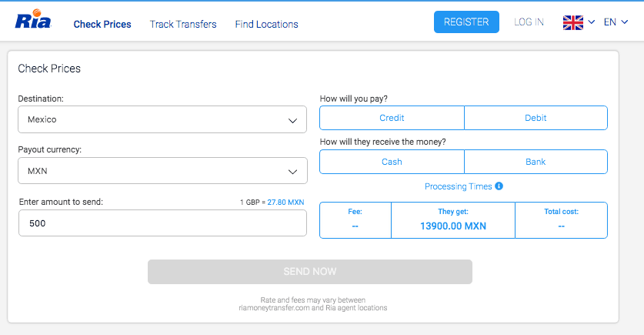Screen dimensions: 644x335
Task: Select Debit as payment method
Action: (536, 118)
